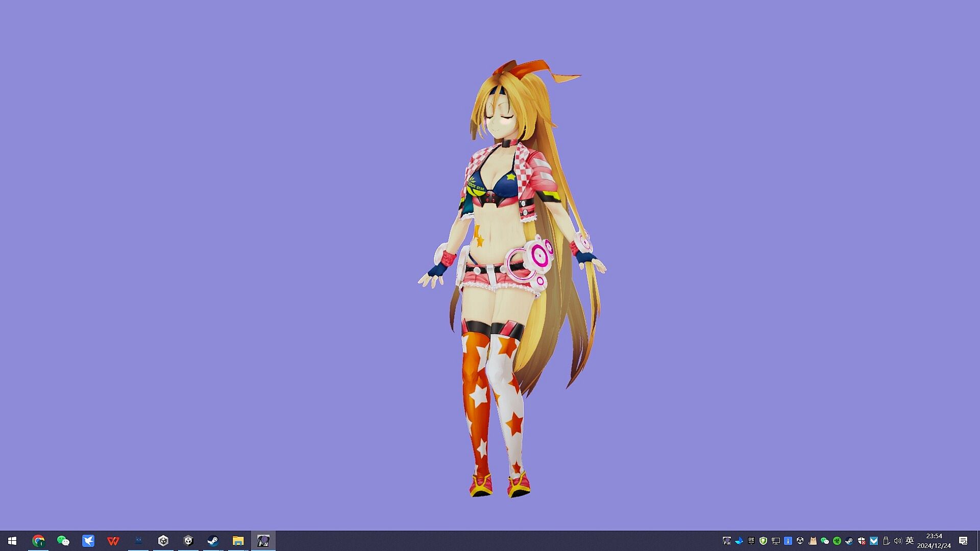Switch to the second Unity taskbar icon
Screen dimensions: 980x551
pyautogui.click(x=188, y=541)
